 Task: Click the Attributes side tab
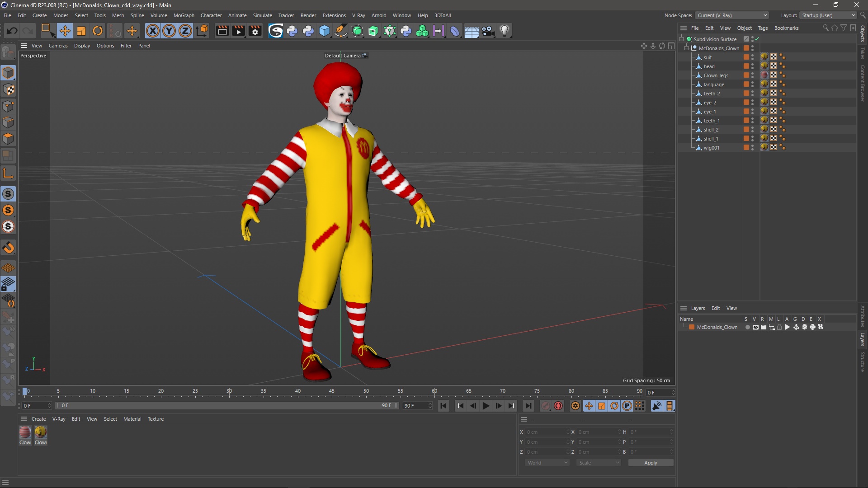tap(863, 316)
